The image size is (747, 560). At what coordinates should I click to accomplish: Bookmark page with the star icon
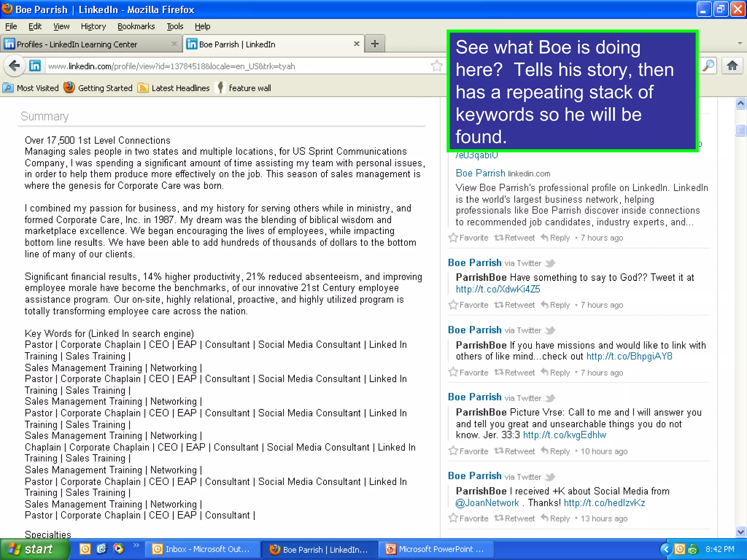(437, 66)
